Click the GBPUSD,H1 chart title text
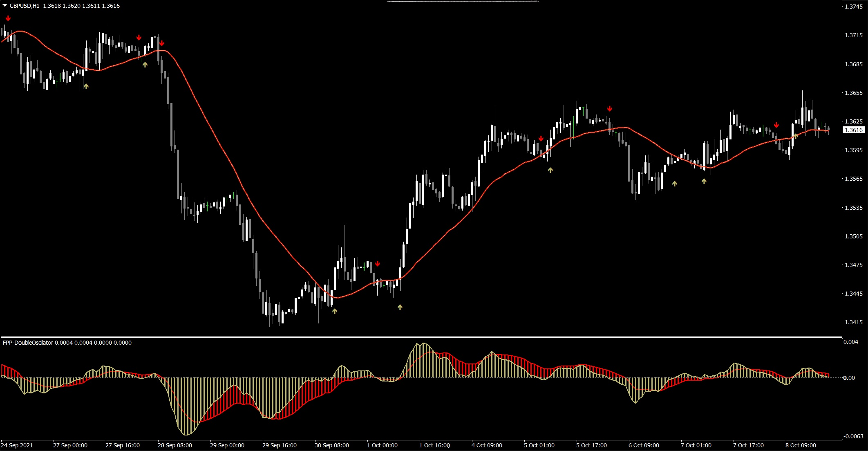868x451 pixels. tap(25, 6)
